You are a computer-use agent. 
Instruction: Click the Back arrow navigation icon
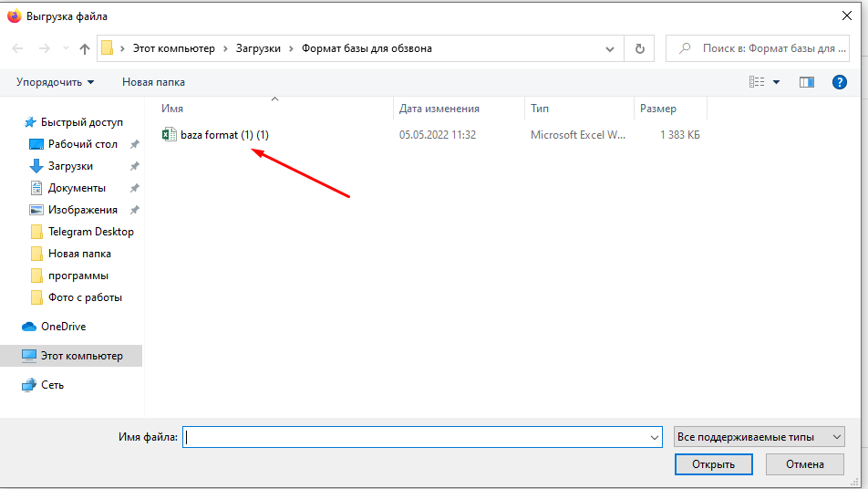[x=17, y=48]
